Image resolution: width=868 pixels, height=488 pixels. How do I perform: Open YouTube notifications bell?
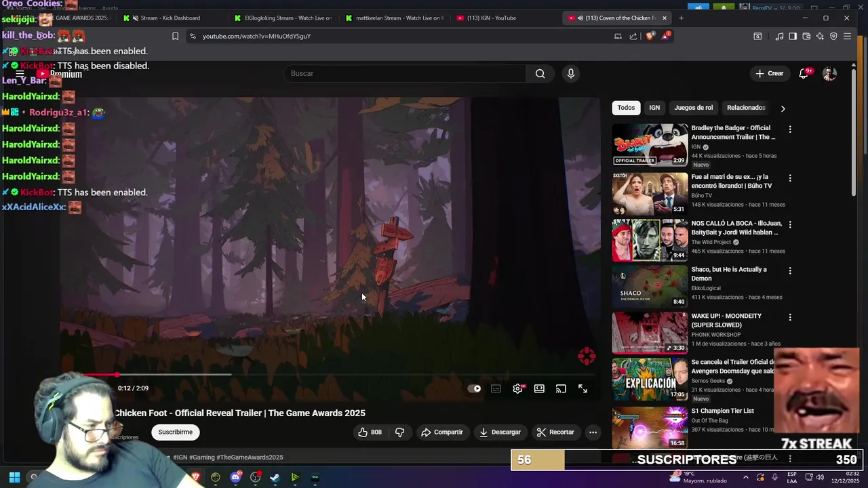click(x=804, y=73)
